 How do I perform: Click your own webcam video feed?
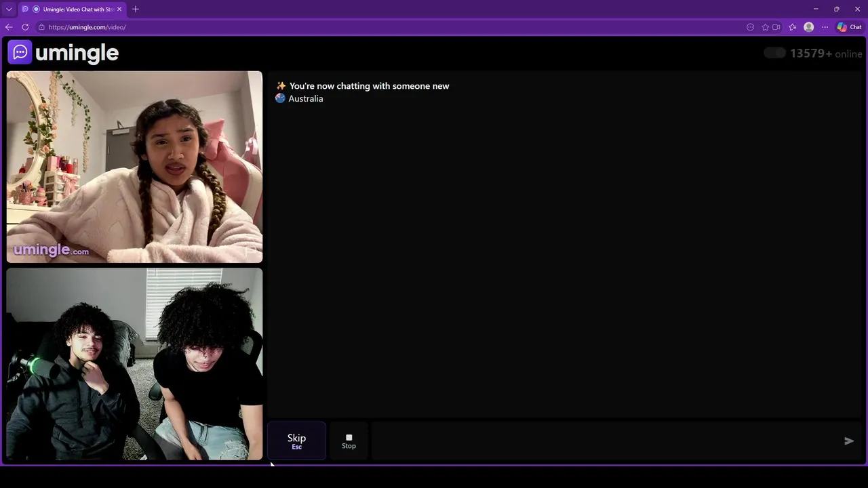click(x=134, y=364)
